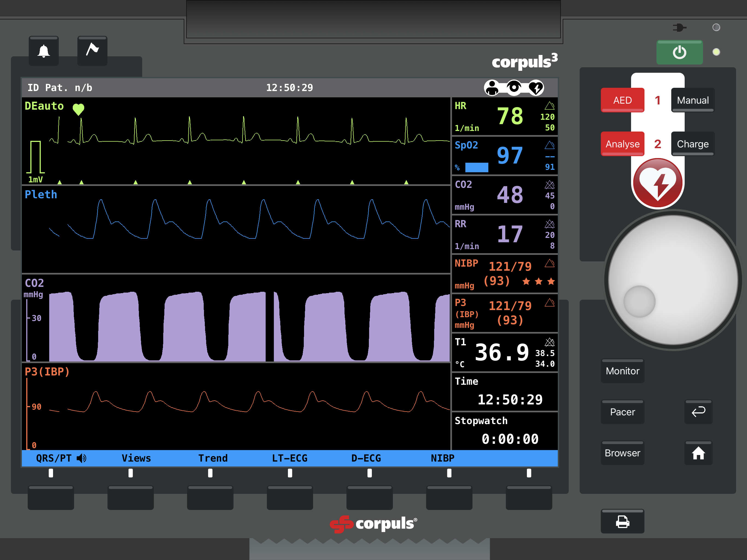Tap the unlabeled seventh hardware softkey
747x560 pixels.
click(x=529, y=497)
